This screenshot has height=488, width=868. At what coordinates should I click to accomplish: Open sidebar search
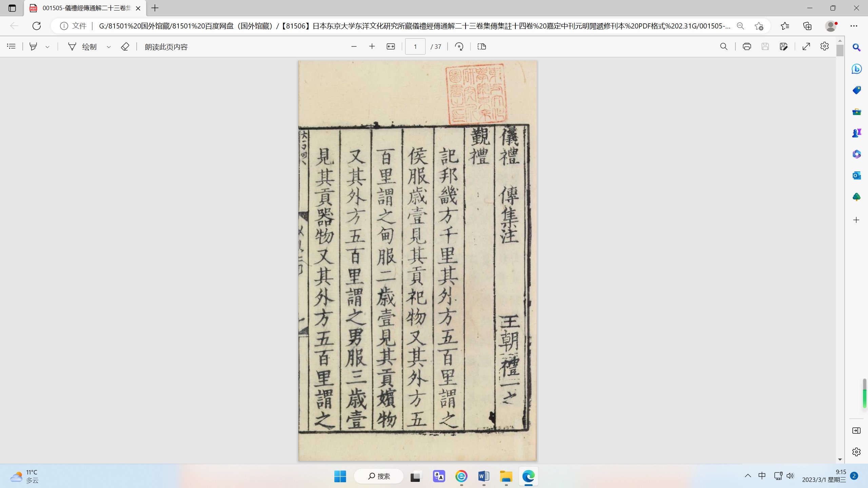(856, 47)
